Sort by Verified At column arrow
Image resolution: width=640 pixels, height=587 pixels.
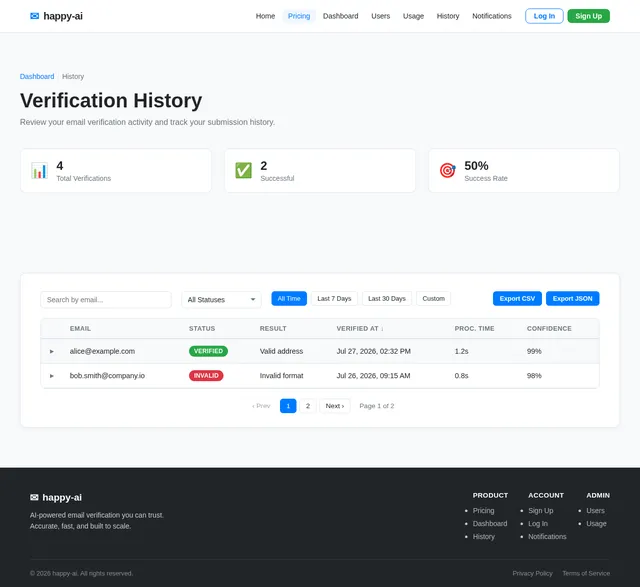[x=382, y=329]
